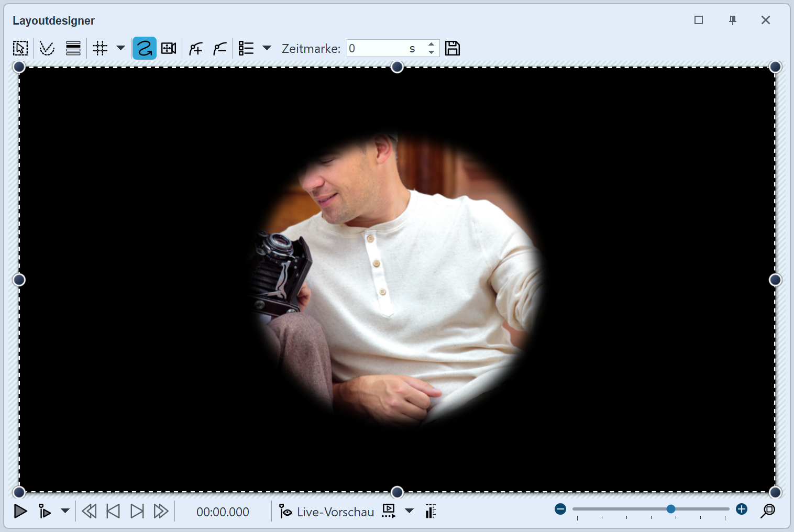Click the photo of the man with camera

pos(398,280)
